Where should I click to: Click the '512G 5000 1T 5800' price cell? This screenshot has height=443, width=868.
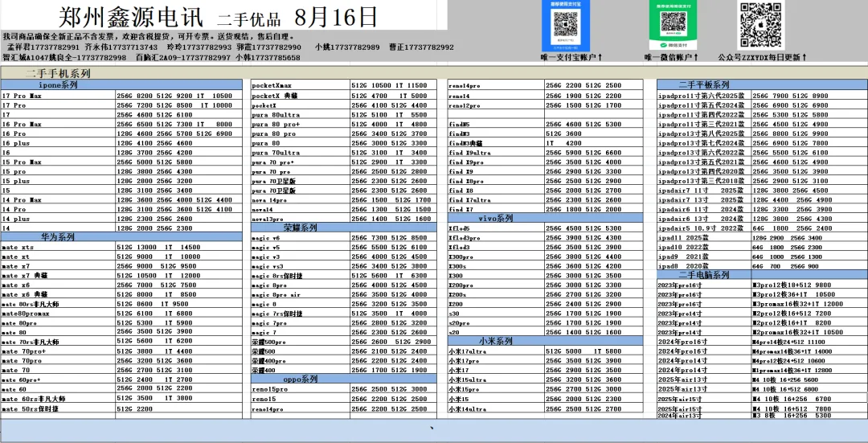594,351
